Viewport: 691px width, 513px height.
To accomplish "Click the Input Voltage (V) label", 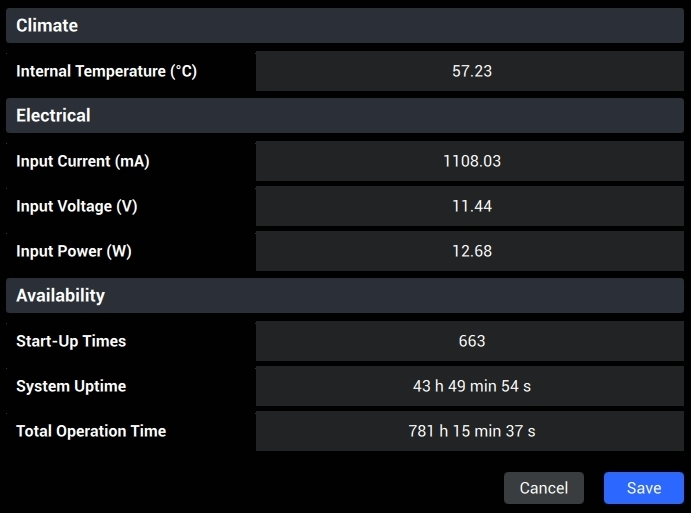I will (x=77, y=206).
